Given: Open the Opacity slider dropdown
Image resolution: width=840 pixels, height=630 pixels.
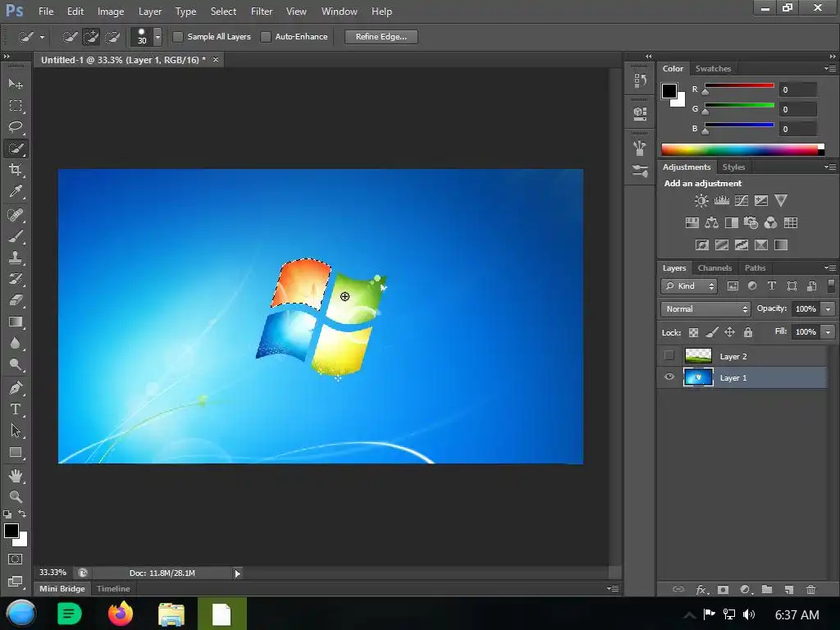Looking at the screenshot, I should click(829, 309).
